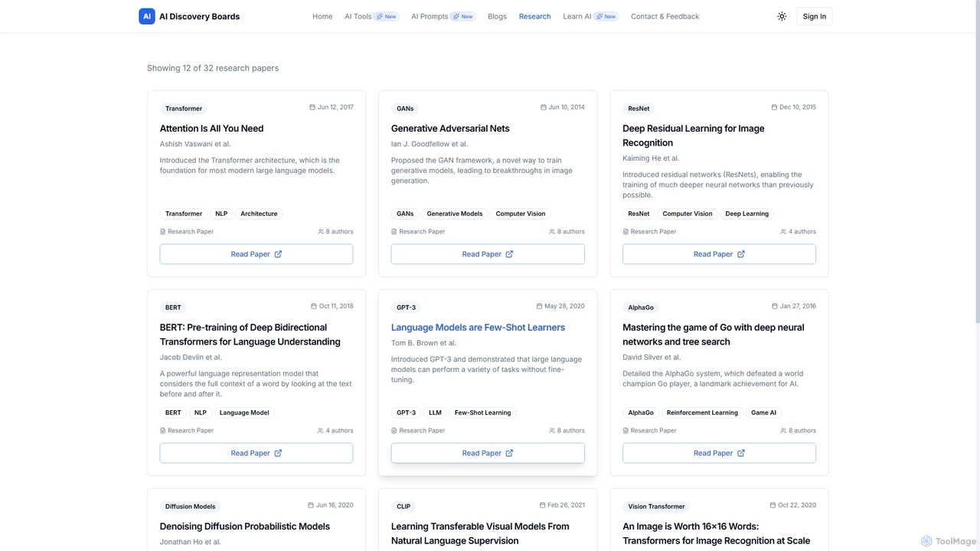980x551 pixels.
Task: Click authors icon on Attention Is All You Need card
Action: [321, 231]
